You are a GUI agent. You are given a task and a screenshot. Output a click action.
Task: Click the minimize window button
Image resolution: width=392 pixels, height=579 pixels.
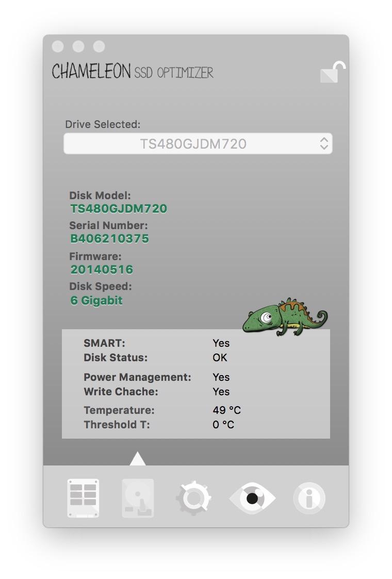pyautogui.click(x=78, y=46)
